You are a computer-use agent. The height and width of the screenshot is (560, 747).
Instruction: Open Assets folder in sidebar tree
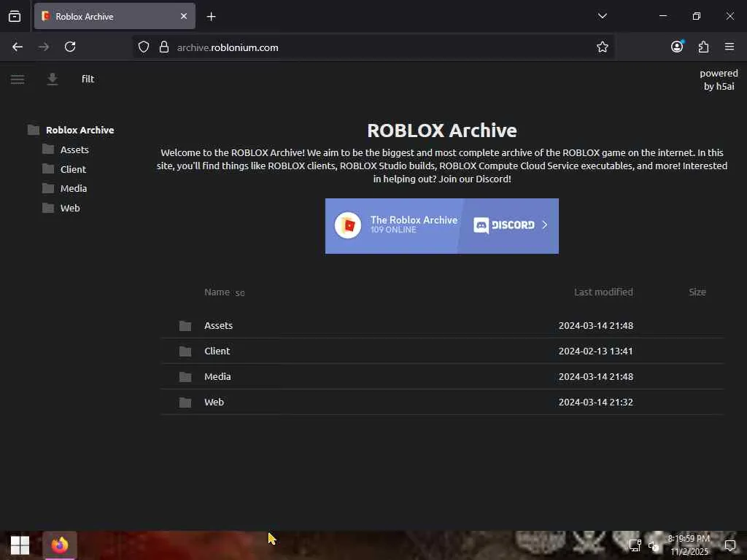(x=74, y=149)
